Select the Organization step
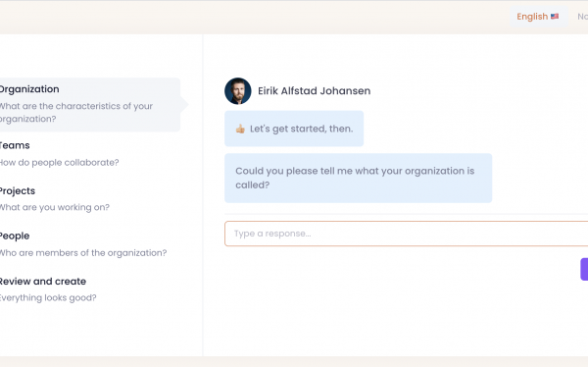Screen dimensions: 588x367 [x=90, y=104]
